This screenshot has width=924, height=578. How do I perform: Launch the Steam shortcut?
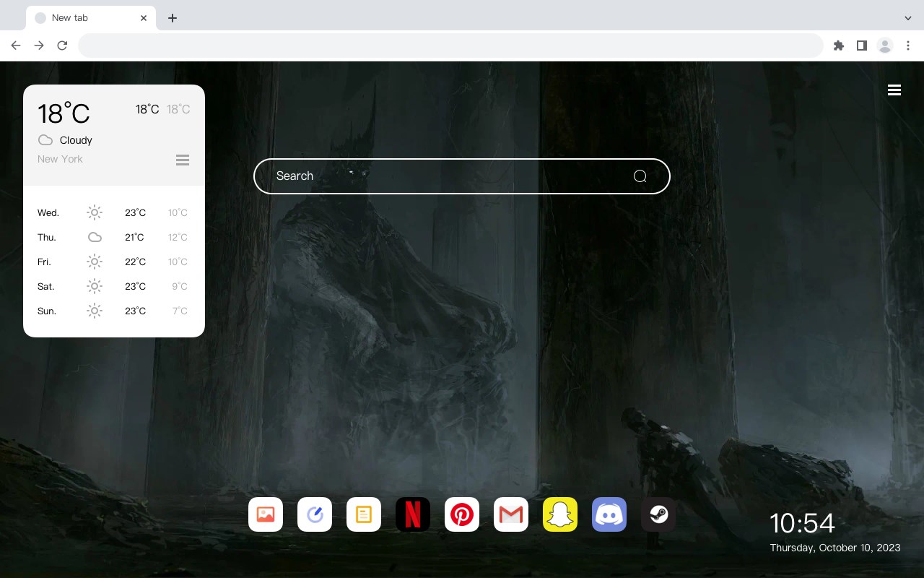[x=658, y=514]
